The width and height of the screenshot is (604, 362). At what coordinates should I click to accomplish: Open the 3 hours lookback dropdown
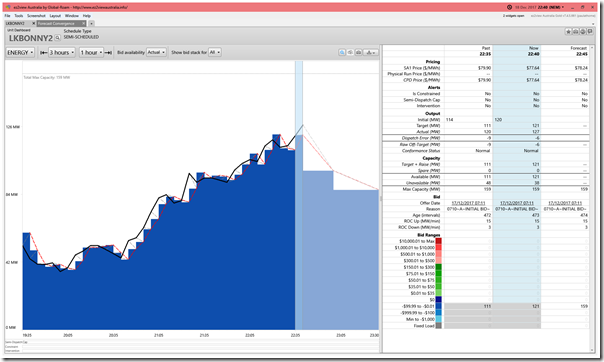(62, 52)
